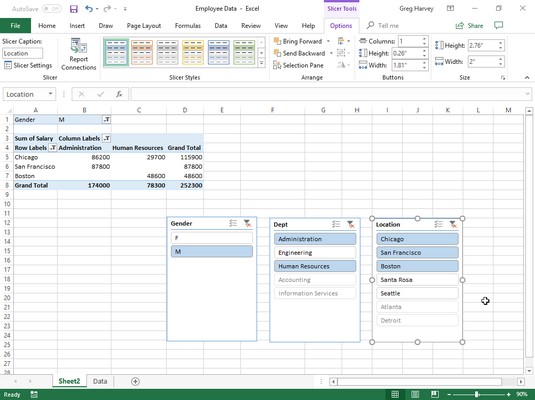
Task: Undo the last action
Action: pos(89,9)
